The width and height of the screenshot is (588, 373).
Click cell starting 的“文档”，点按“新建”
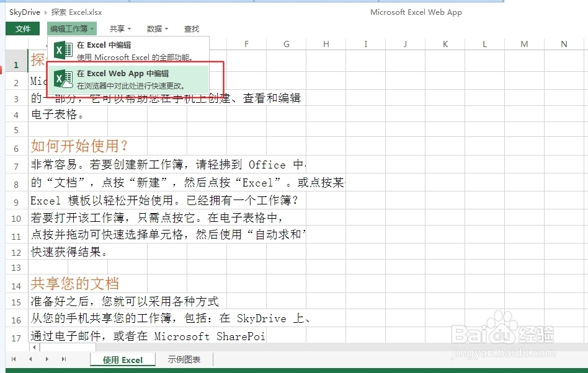187,182
